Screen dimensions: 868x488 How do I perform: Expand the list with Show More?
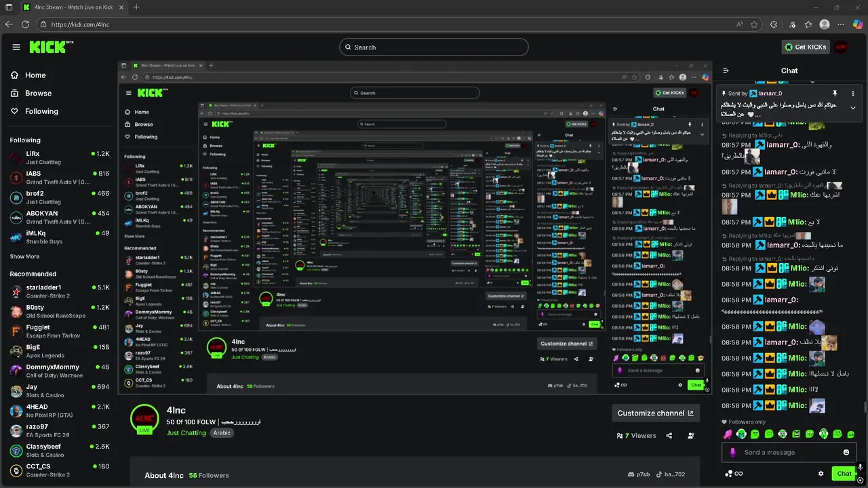[24, 257]
